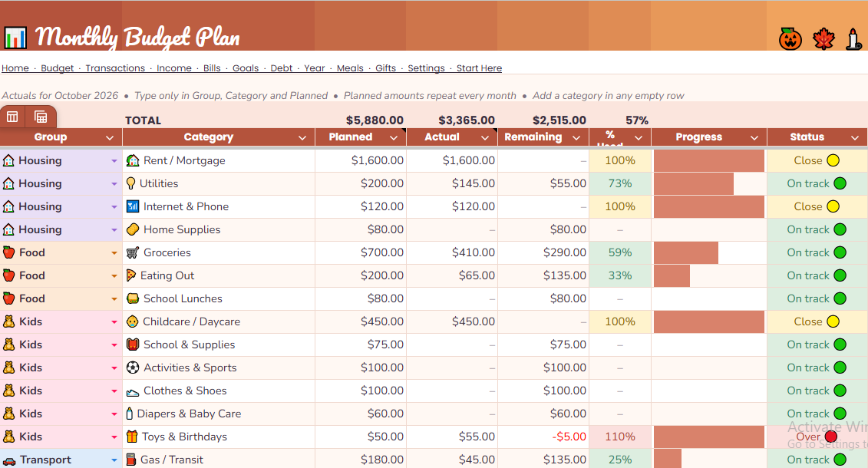Click the Activities & Sports soccer ball icon
868x468 pixels.
(x=132, y=367)
